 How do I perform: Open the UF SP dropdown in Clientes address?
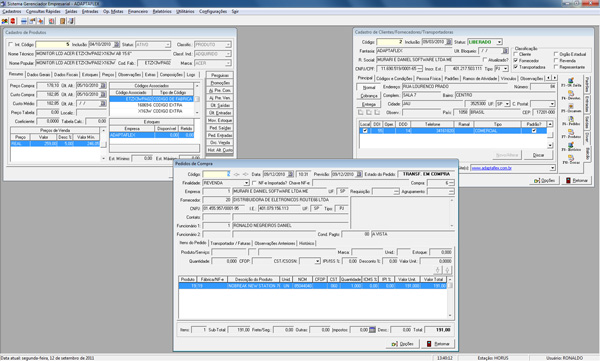tap(507, 104)
